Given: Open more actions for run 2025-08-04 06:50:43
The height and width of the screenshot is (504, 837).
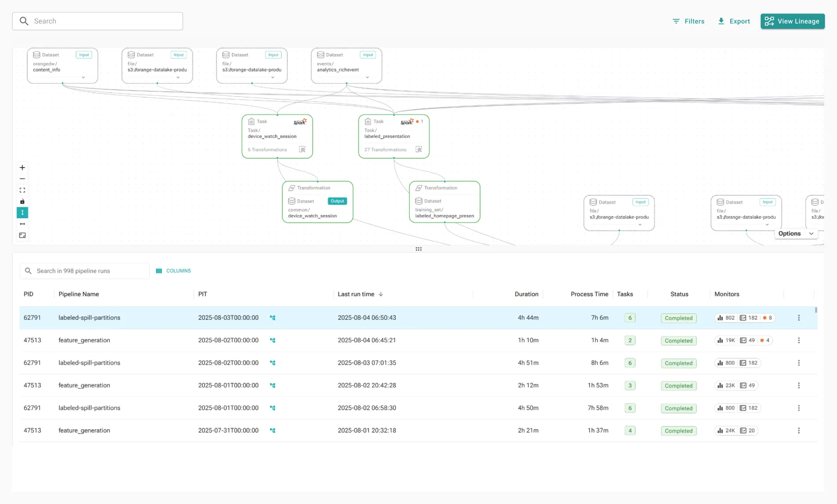Looking at the screenshot, I should (799, 318).
